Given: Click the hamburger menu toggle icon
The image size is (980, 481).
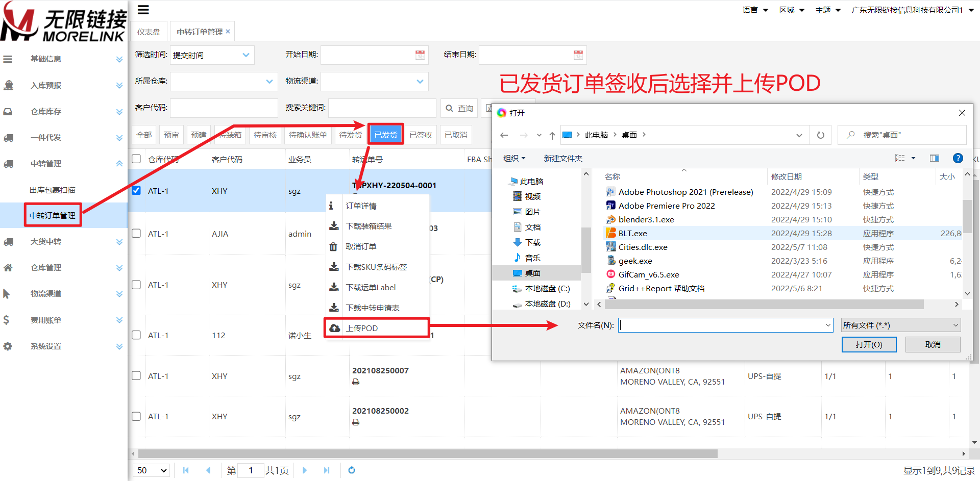Looking at the screenshot, I should (x=143, y=10).
